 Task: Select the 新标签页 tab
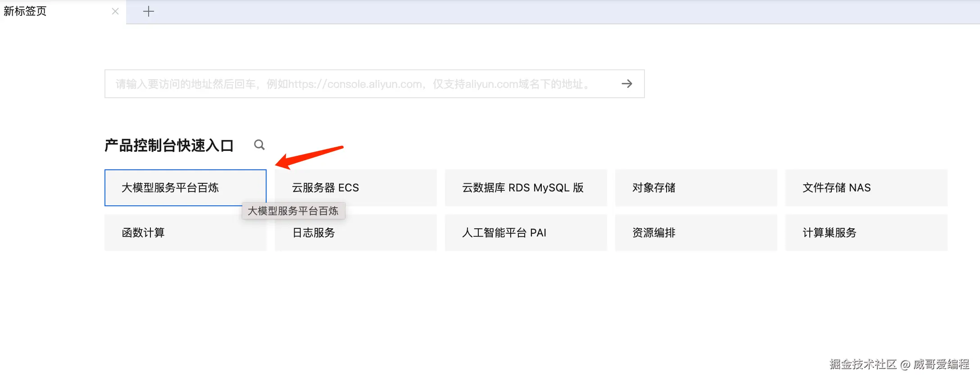click(62, 12)
